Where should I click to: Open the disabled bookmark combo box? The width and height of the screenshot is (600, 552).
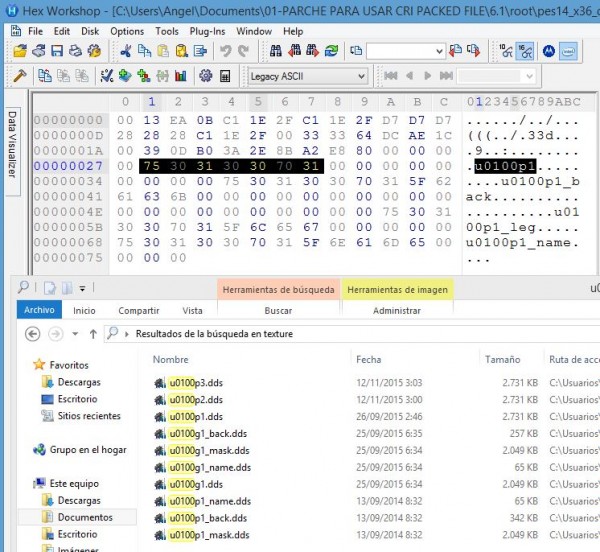496,77
